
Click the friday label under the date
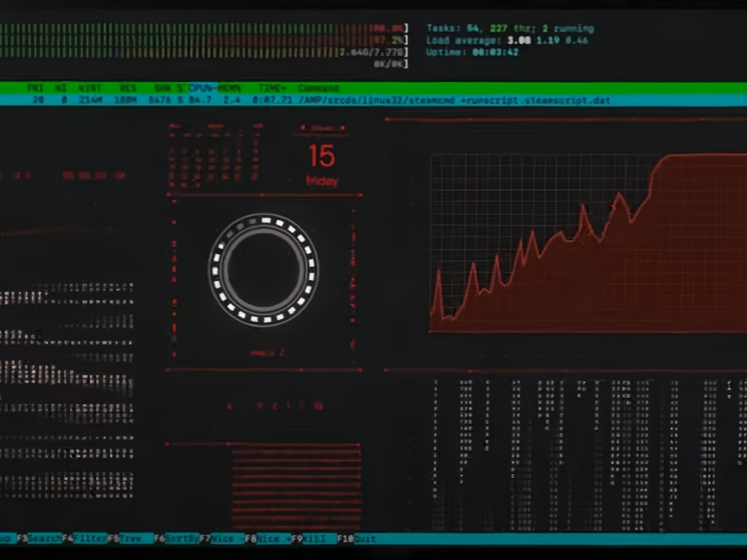321,181
